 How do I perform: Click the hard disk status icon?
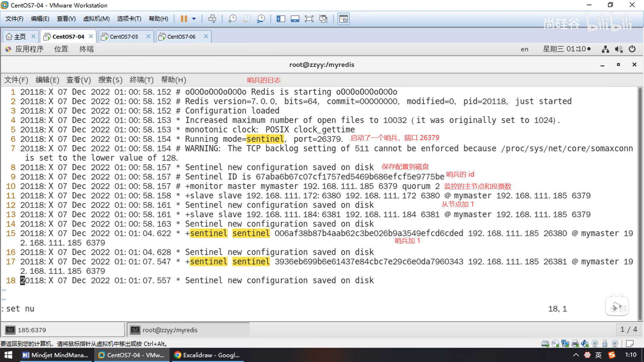pos(545,344)
